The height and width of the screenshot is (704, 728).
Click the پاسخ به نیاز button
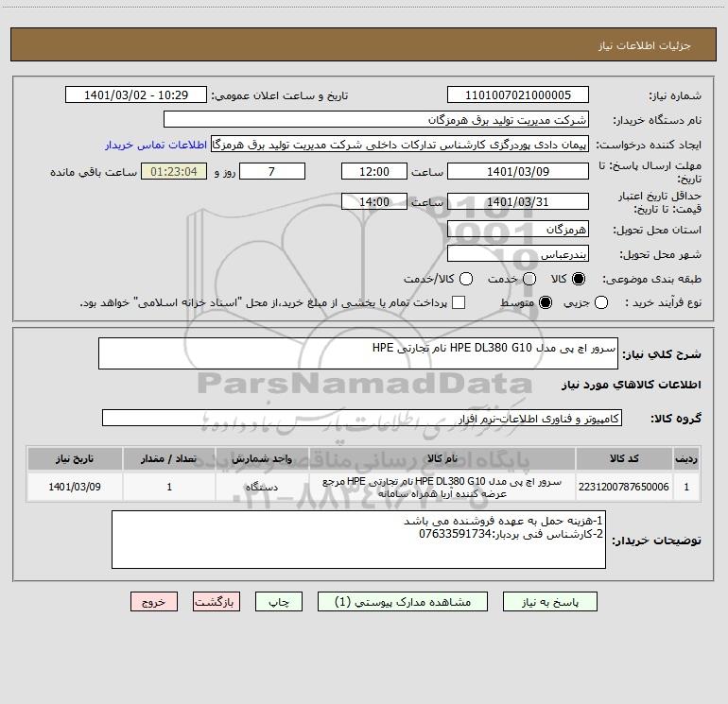coord(549,602)
